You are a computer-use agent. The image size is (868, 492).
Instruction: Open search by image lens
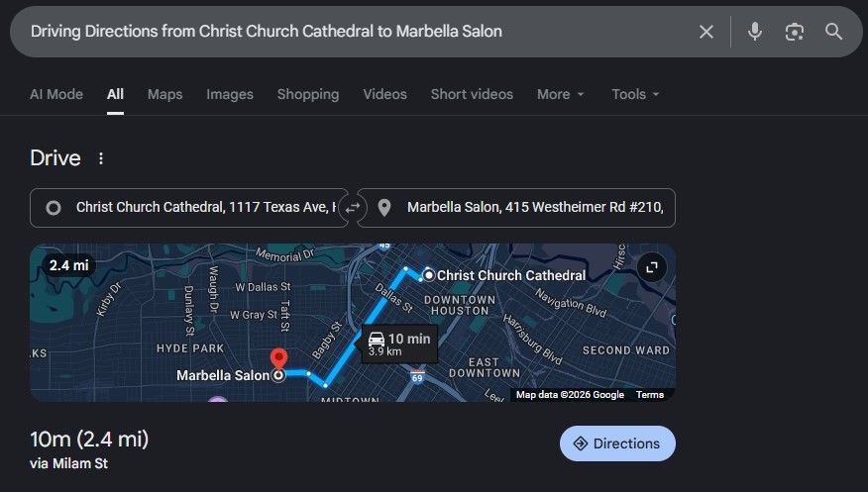(x=794, y=32)
